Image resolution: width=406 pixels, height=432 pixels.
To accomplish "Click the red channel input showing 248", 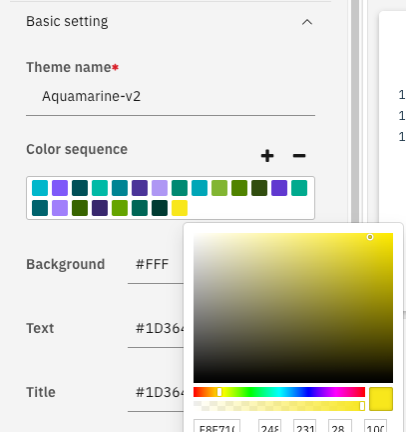I will (x=270, y=426).
